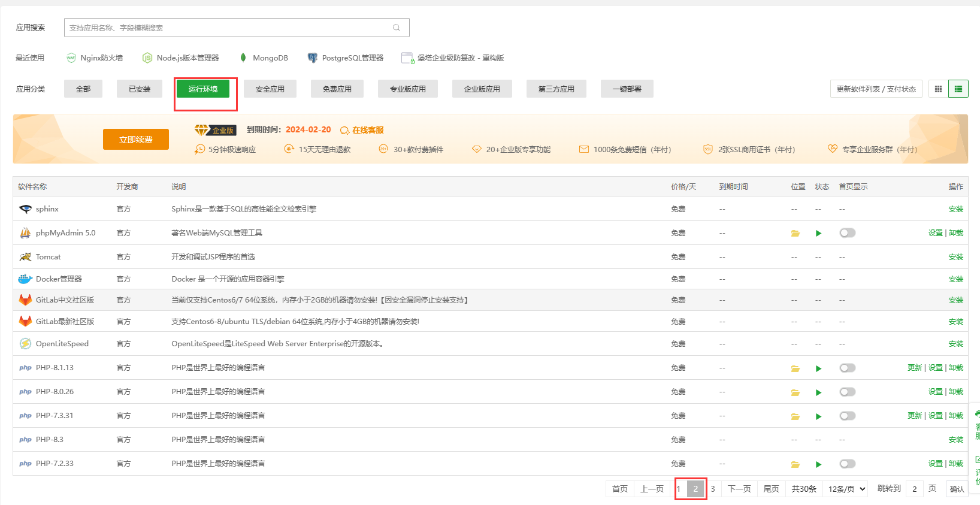Screen dimensions: 980x505
Task: Click the Docker whale icon
Action: coord(25,279)
